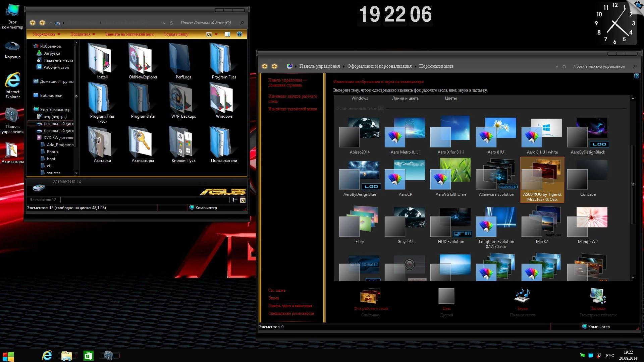Select DVD RW дисковод tree item
Screen dimensions: 644x362
point(58,138)
